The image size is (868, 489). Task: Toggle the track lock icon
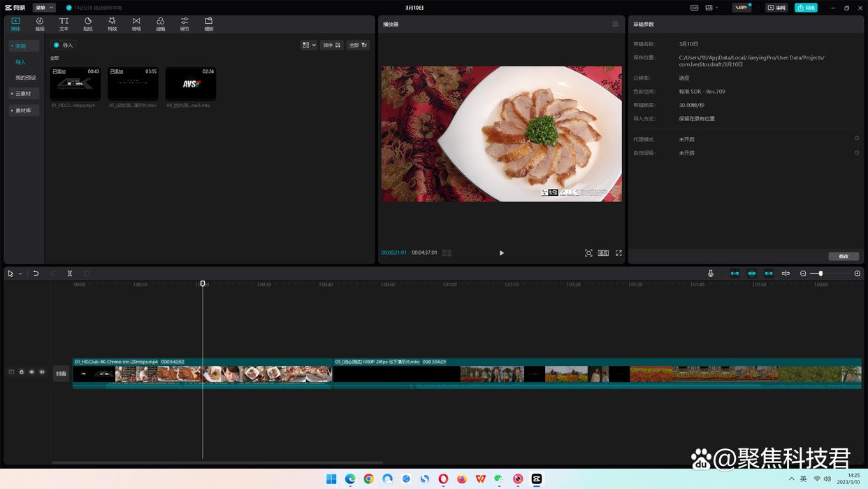[22, 372]
